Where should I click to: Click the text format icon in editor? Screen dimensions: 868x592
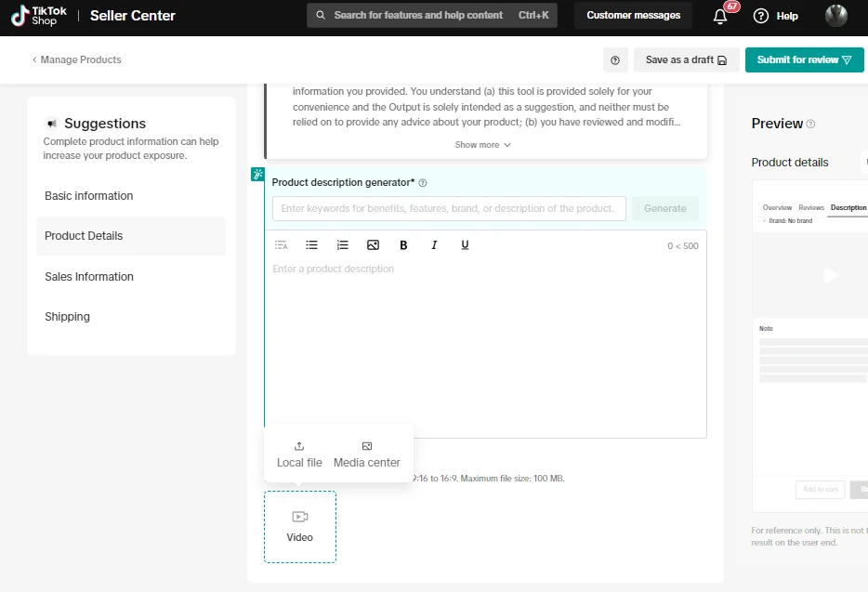click(x=281, y=245)
